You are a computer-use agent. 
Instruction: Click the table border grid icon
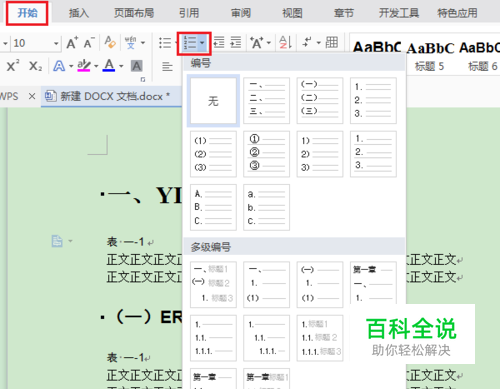pos(332,43)
